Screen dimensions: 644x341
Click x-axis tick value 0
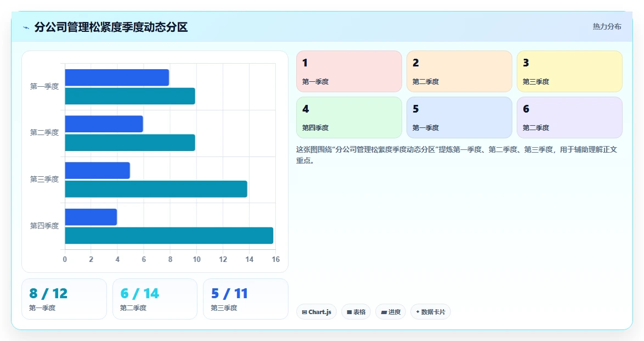pos(65,260)
